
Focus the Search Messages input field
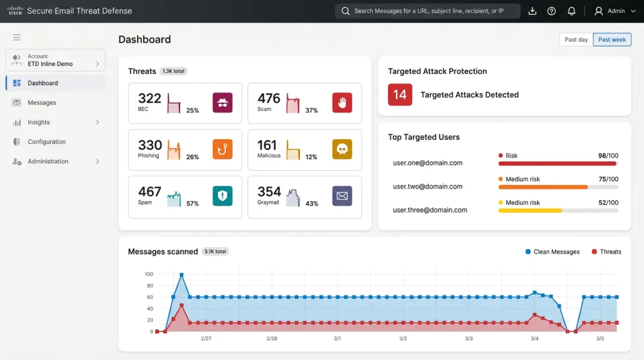tap(428, 11)
